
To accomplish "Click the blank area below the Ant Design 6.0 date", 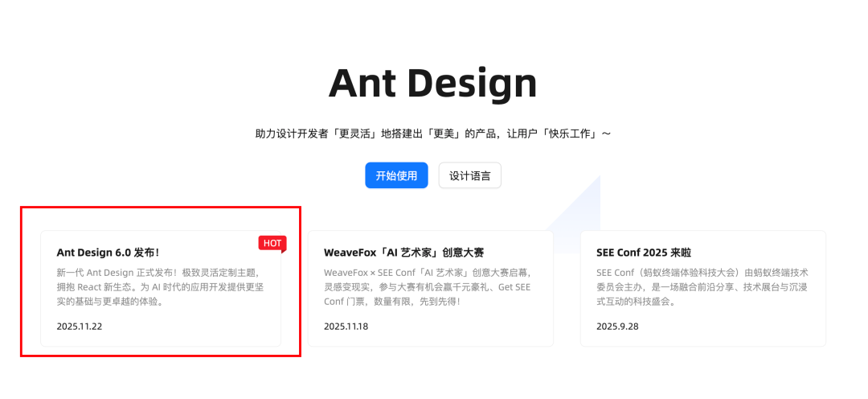I will 161,339.
